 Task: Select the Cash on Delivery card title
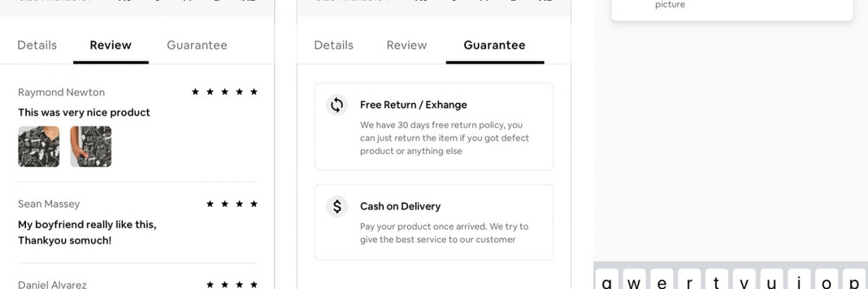(400, 207)
